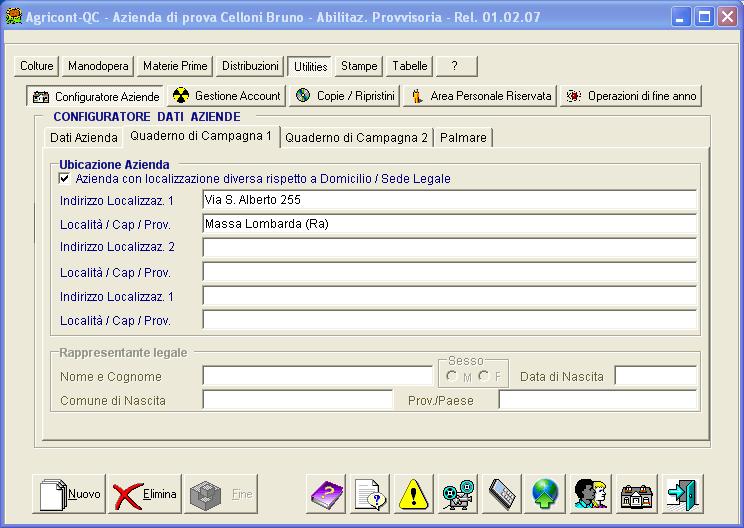Click the globe with green arrow icon

coord(546,494)
